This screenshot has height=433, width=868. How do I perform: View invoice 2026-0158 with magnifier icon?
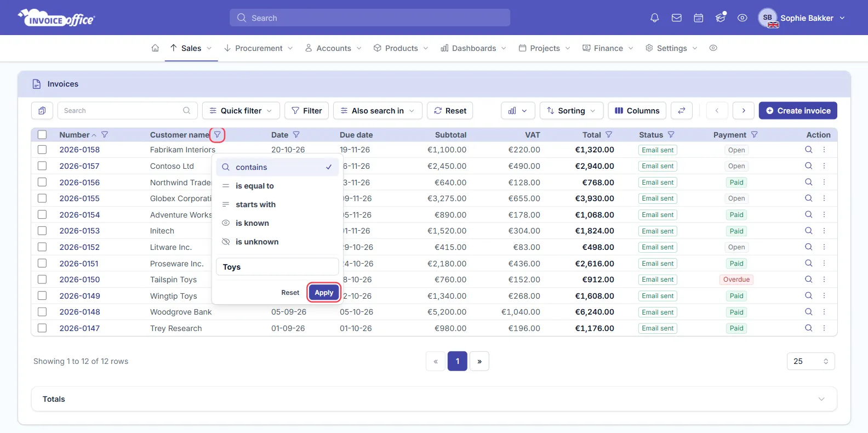[808, 150]
